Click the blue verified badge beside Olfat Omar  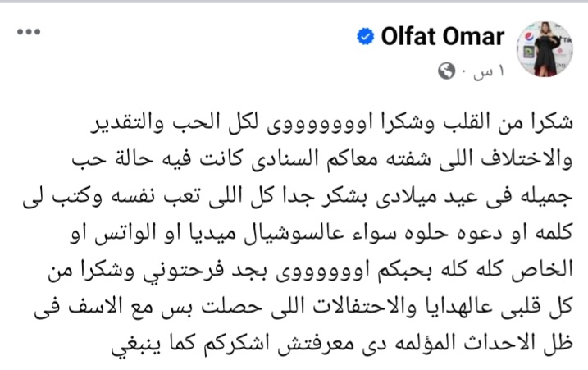tap(365, 37)
